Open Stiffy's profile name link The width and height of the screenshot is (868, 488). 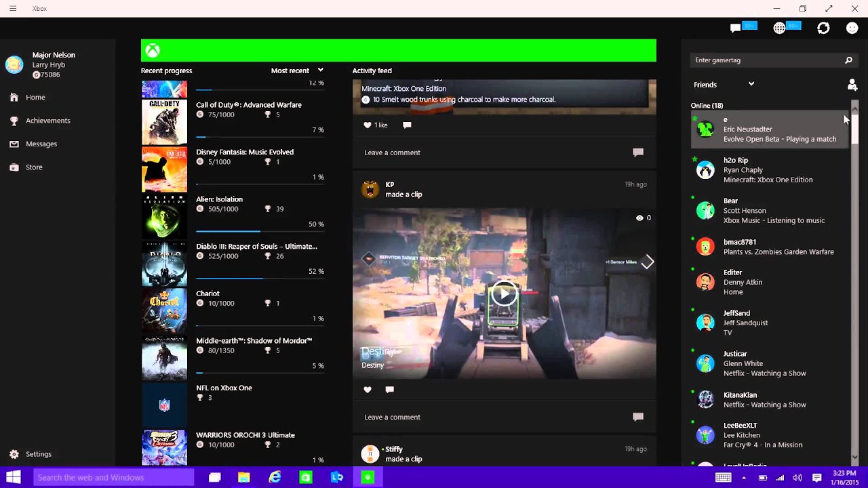[x=394, y=449]
